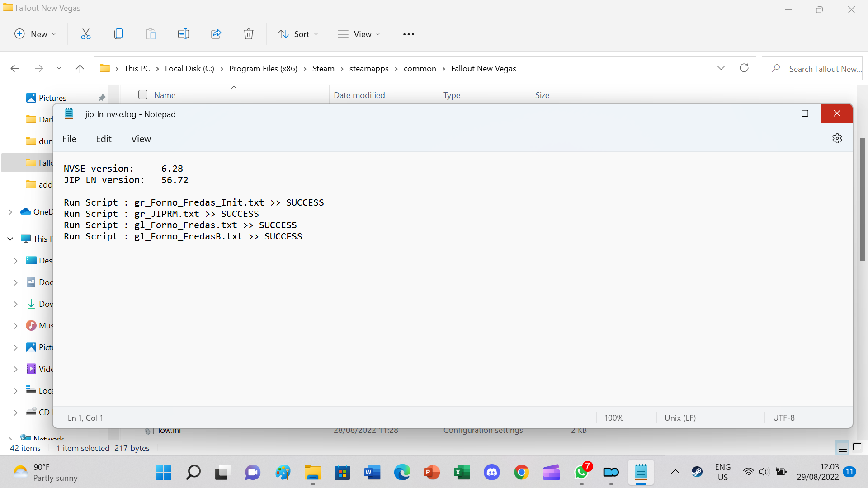Open Notepad settings gear

[x=837, y=138]
